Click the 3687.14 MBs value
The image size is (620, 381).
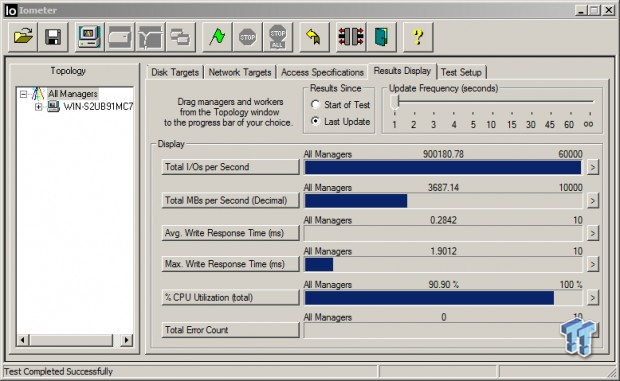pyautogui.click(x=443, y=187)
